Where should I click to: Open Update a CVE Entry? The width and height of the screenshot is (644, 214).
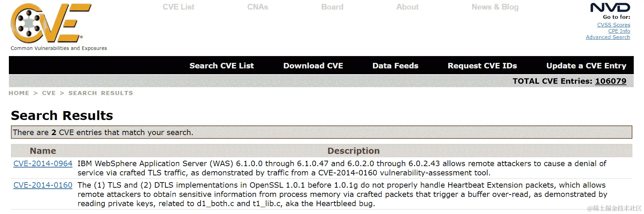point(586,66)
